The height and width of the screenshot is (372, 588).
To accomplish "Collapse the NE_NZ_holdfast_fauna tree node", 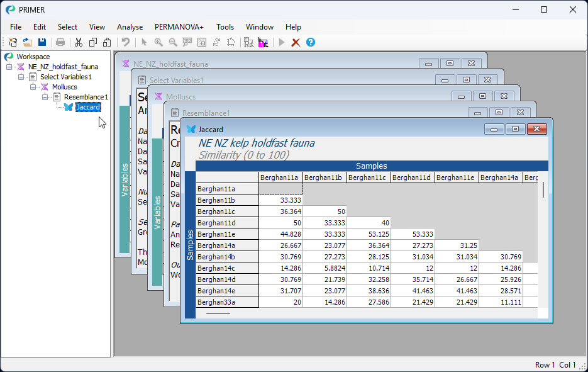I will pos(9,67).
